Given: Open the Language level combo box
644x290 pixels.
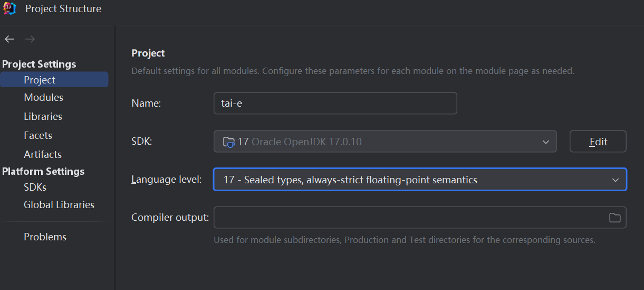Looking at the screenshot, I should coord(411,180).
